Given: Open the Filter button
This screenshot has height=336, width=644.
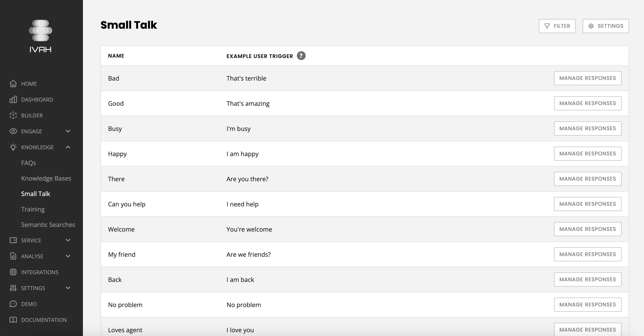Looking at the screenshot, I should pos(557,26).
